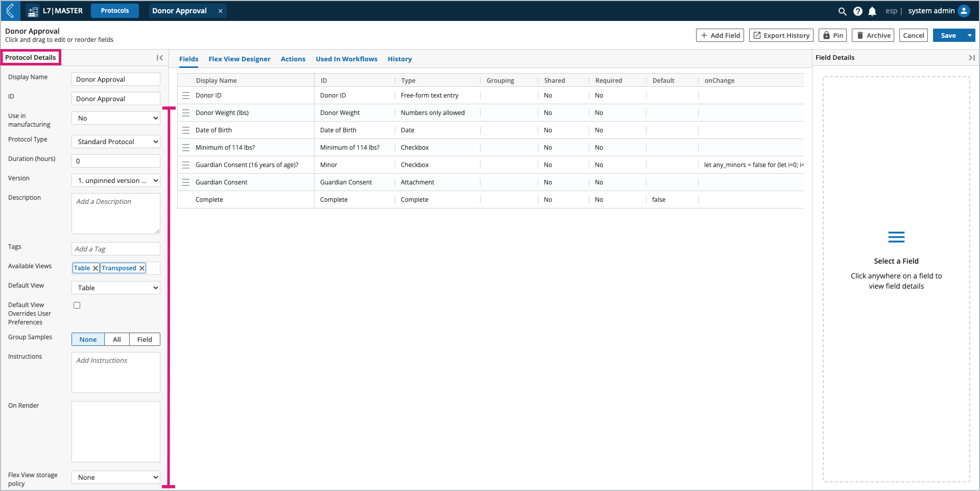Image resolution: width=980 pixels, height=491 pixels.
Task: Close the Donor Approval tab
Action: pos(220,11)
